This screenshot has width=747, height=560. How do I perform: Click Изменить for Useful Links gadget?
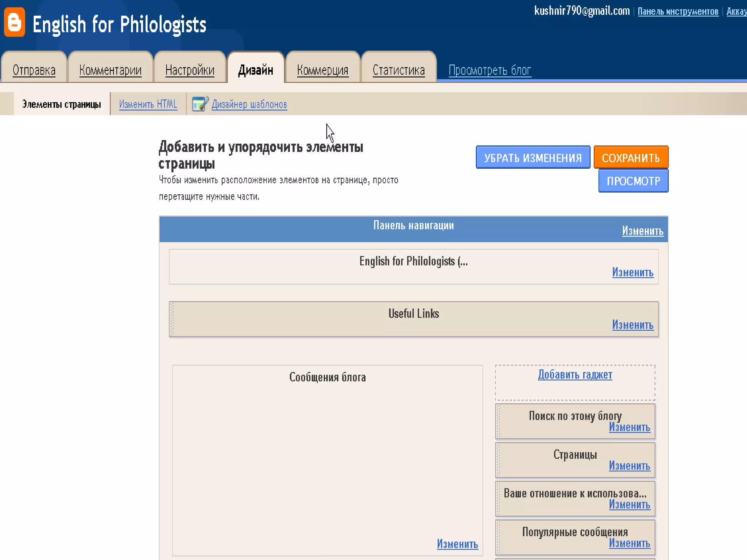pyautogui.click(x=632, y=324)
